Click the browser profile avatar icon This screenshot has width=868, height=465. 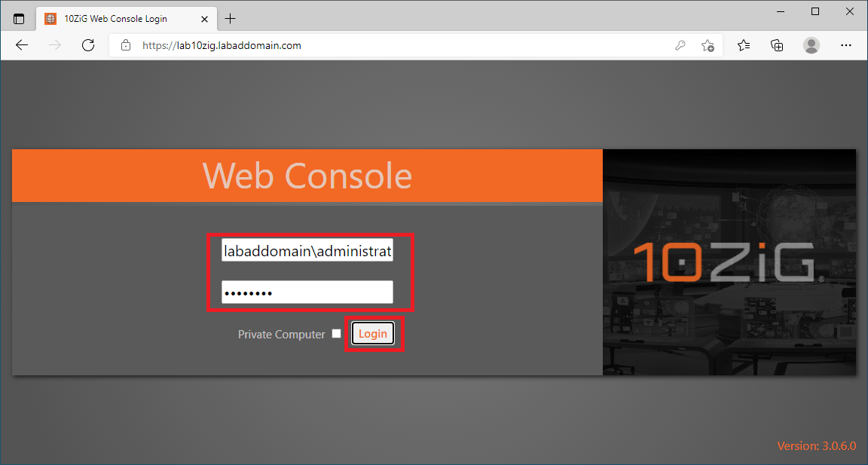(x=811, y=45)
